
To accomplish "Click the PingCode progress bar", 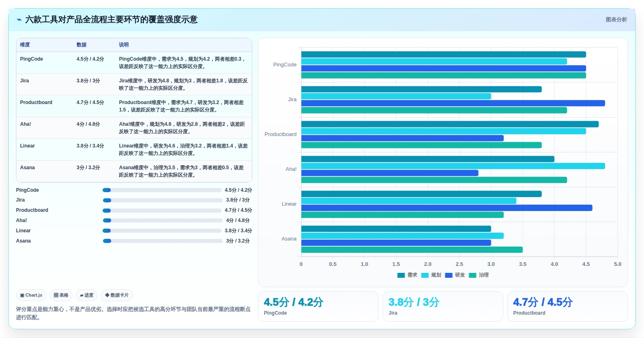I will click(162, 190).
